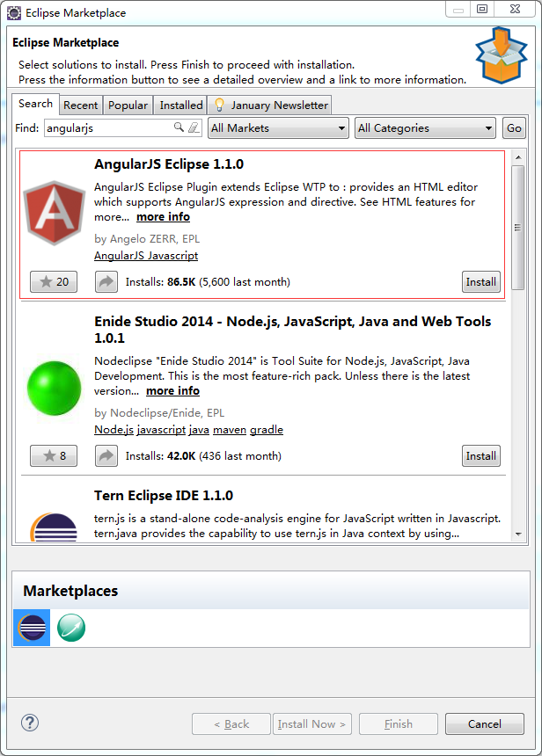Click the scroll down arrow in results list

(x=518, y=534)
